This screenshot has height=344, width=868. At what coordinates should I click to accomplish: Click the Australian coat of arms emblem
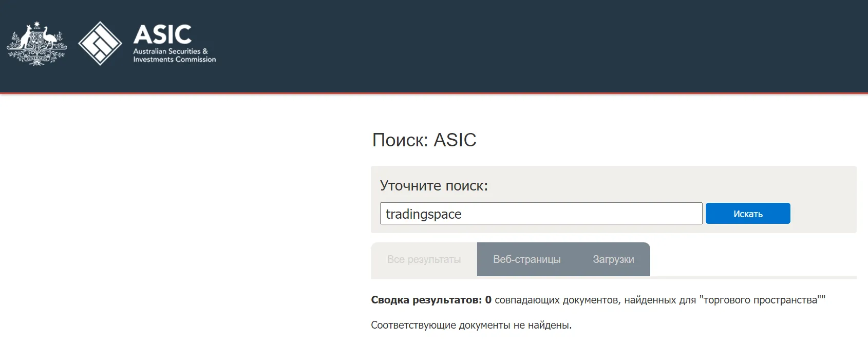(36, 44)
